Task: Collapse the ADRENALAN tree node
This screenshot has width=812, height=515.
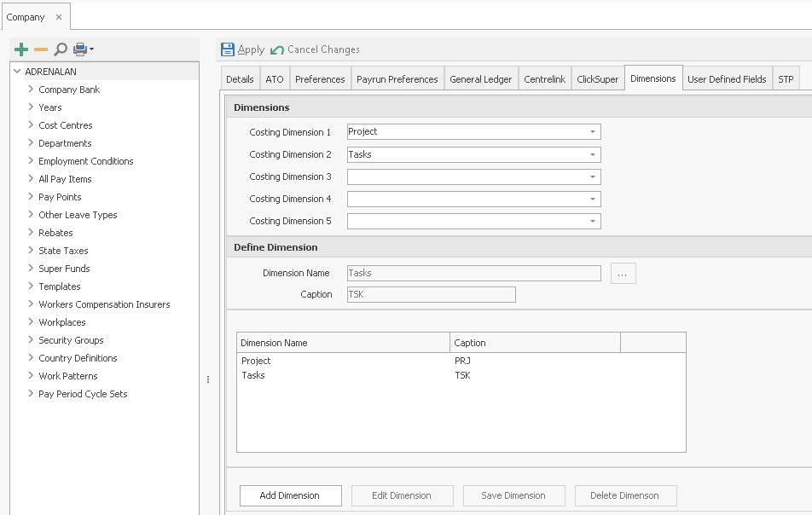Action: click(17, 72)
